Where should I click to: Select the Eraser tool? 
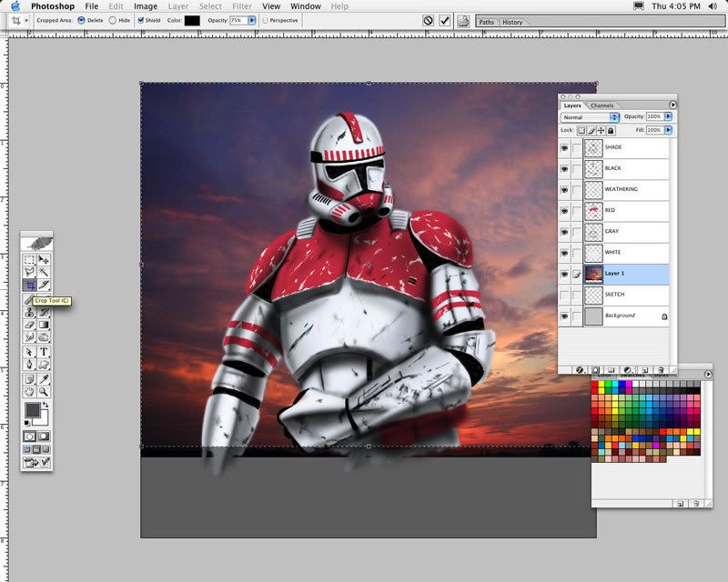point(29,325)
